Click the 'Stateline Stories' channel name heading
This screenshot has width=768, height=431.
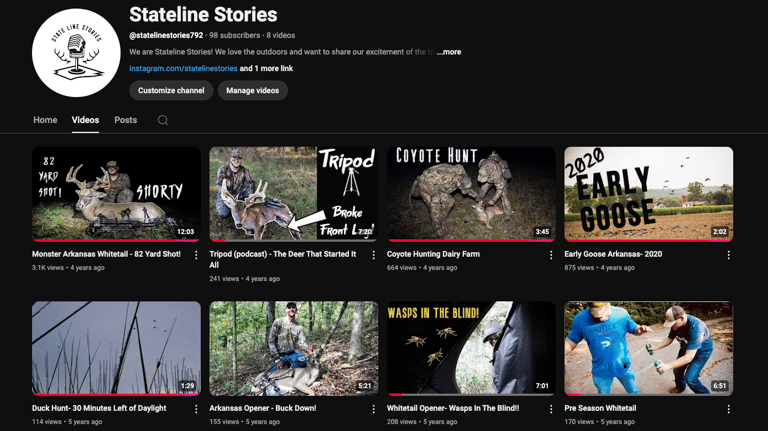203,15
